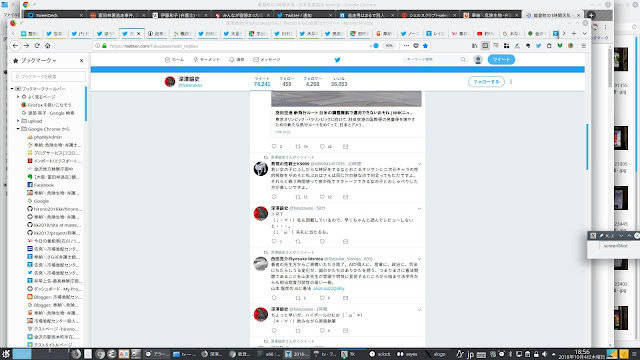Click Firefox forward arrow button
Viewport: 640px width, 360px height.
[x=26, y=46]
